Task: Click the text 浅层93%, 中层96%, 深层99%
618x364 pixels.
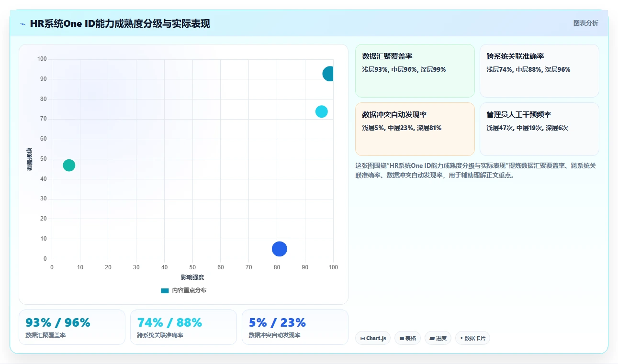Action: click(404, 70)
